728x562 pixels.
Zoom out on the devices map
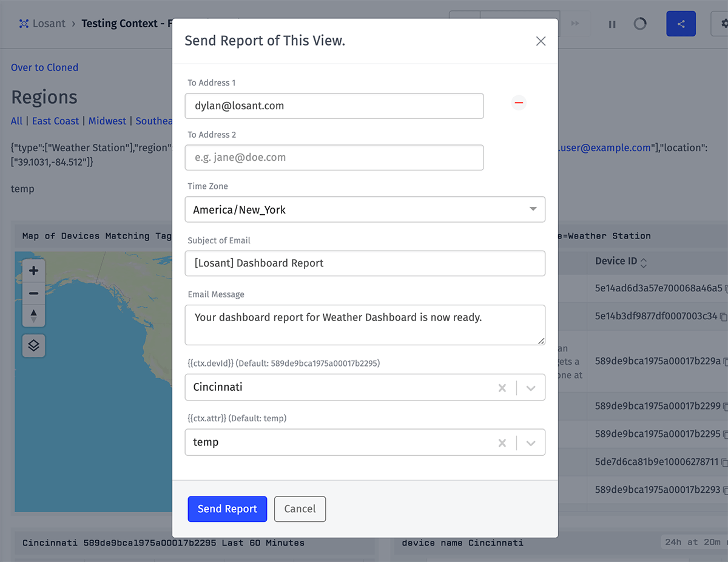tap(33, 294)
